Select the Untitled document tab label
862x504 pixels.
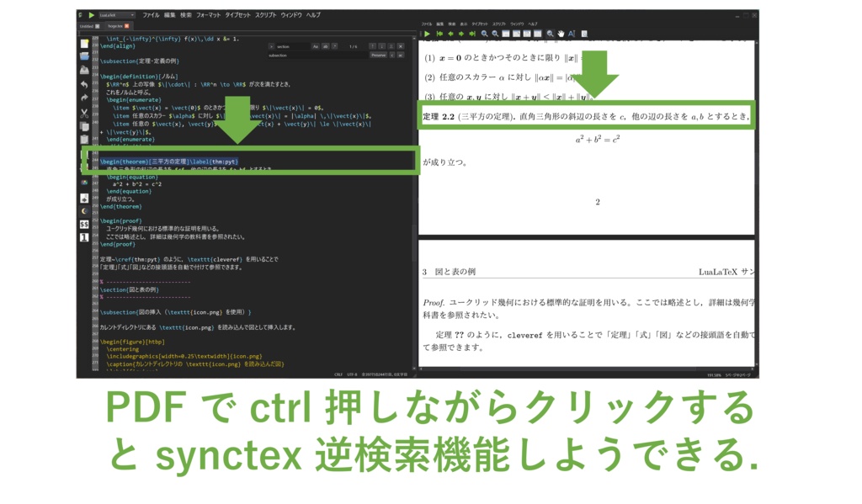point(87,24)
